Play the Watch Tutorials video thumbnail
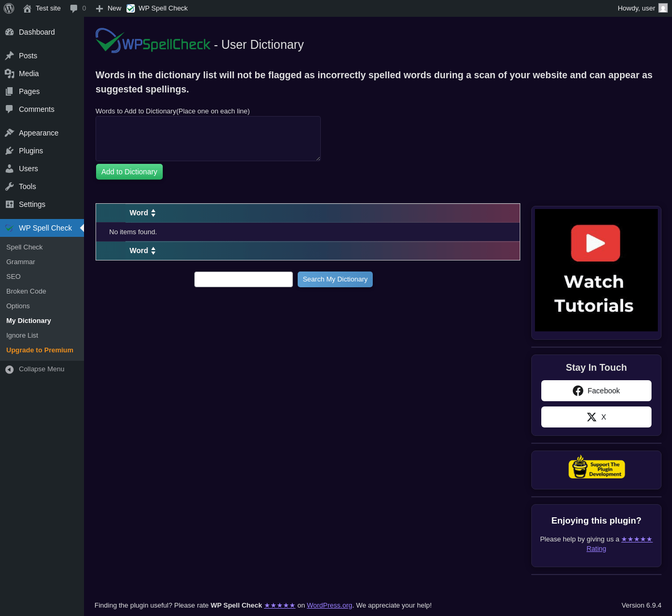Screen dimensions: 672x616 click(596, 270)
